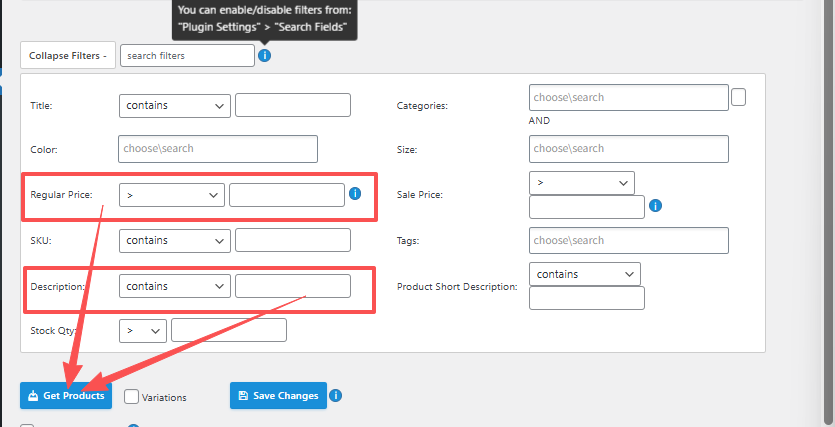Click the Regular Price info icon

click(x=355, y=194)
